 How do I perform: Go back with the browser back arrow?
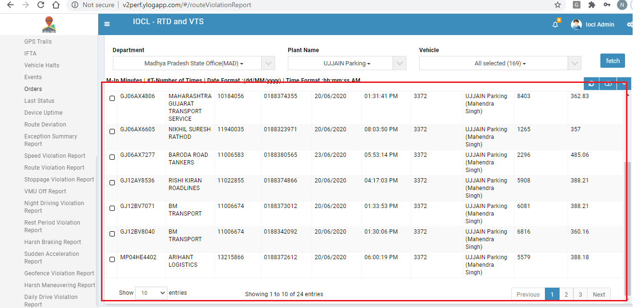pos(10,5)
